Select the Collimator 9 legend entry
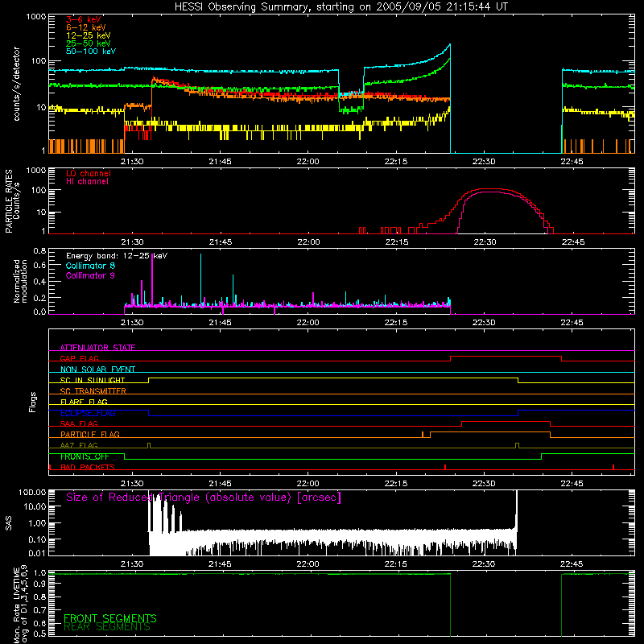The image size is (644, 644). [x=90, y=275]
